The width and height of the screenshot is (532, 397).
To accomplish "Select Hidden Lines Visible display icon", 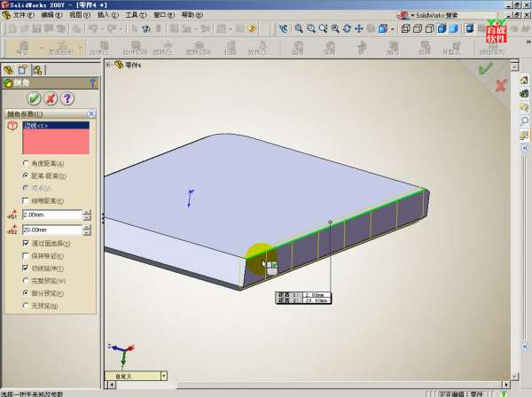I will 418,29.
